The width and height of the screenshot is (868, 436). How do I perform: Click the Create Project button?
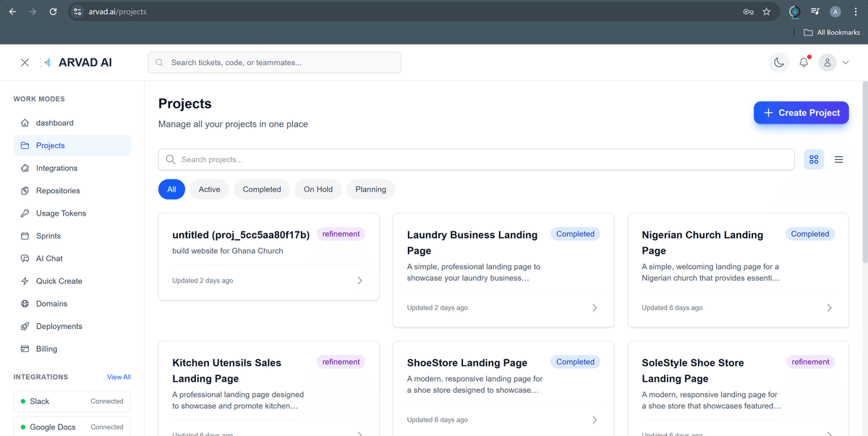pyautogui.click(x=801, y=113)
